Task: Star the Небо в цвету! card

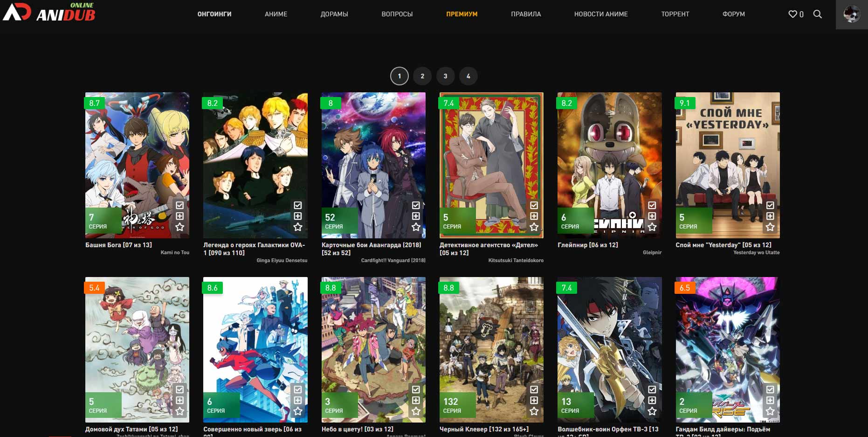Action: [x=416, y=411]
